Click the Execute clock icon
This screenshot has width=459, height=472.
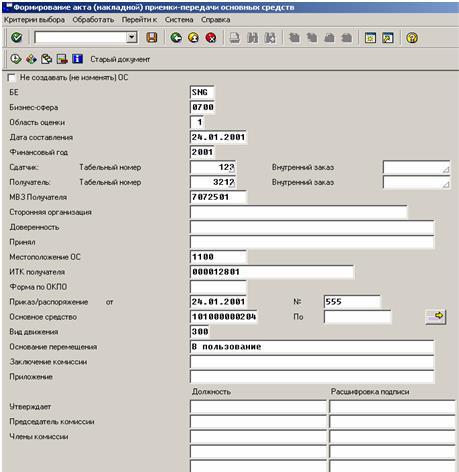coord(15,59)
